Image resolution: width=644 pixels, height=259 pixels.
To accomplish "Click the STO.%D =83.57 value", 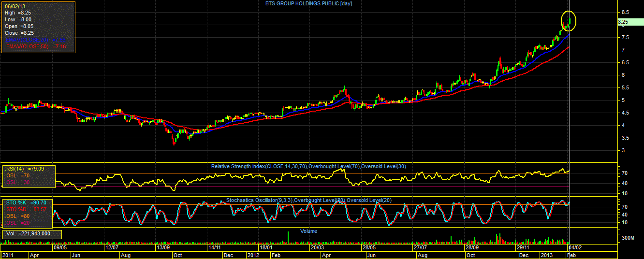I will pos(26,209).
